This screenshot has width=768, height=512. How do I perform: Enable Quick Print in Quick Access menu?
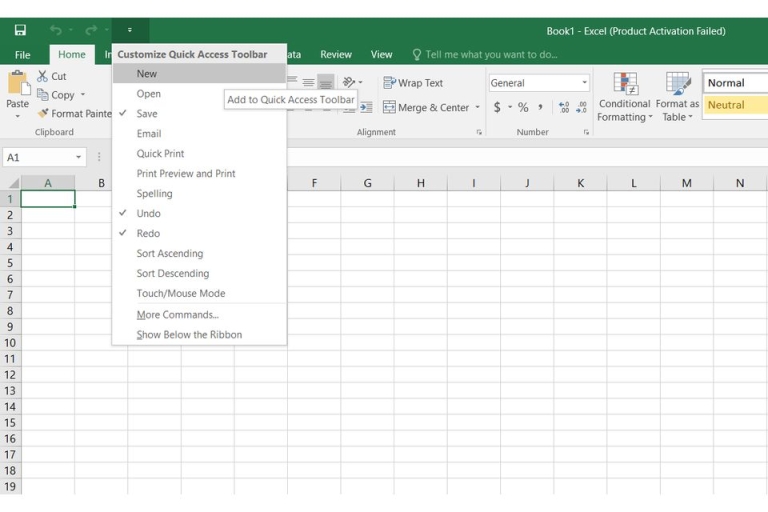(x=199, y=154)
